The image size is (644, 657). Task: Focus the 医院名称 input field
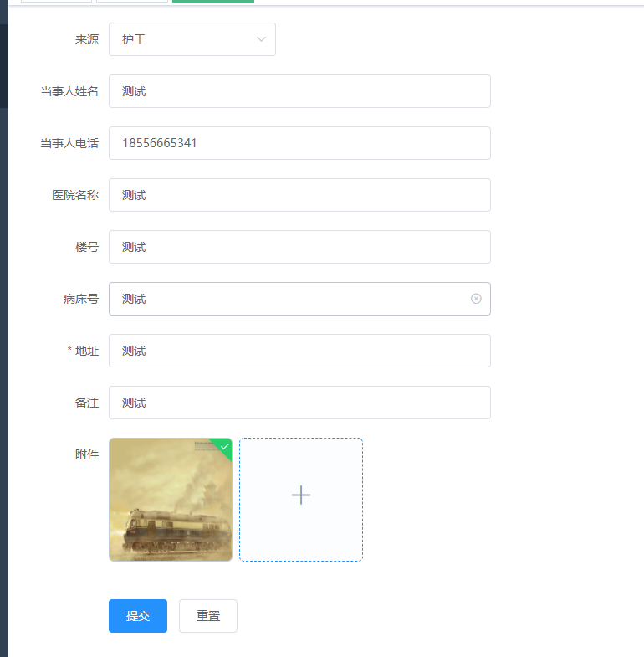[299, 195]
